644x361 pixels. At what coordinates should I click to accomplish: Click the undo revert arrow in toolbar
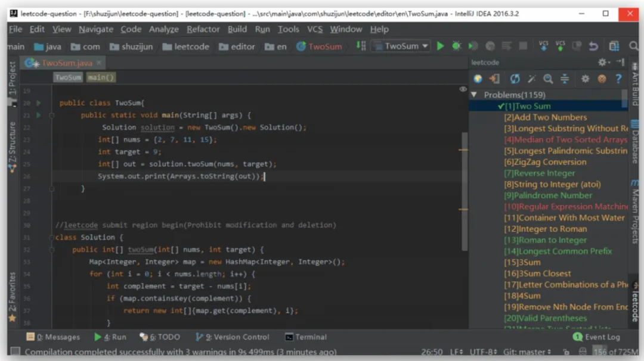coord(593,46)
